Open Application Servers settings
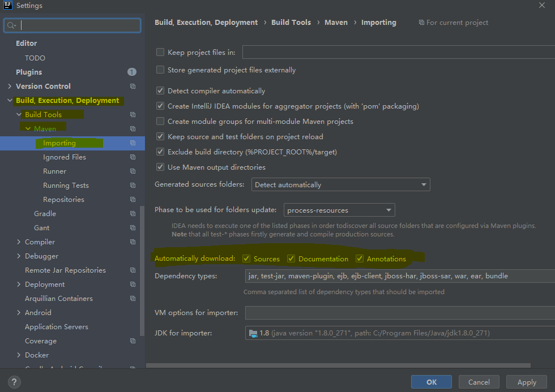555x392 pixels. [x=57, y=326]
